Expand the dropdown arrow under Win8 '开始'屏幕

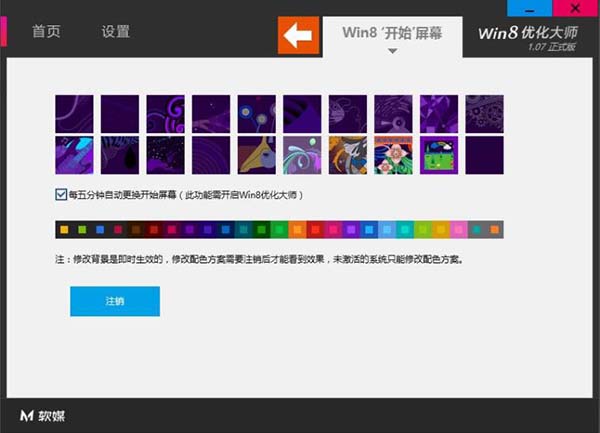(392, 51)
